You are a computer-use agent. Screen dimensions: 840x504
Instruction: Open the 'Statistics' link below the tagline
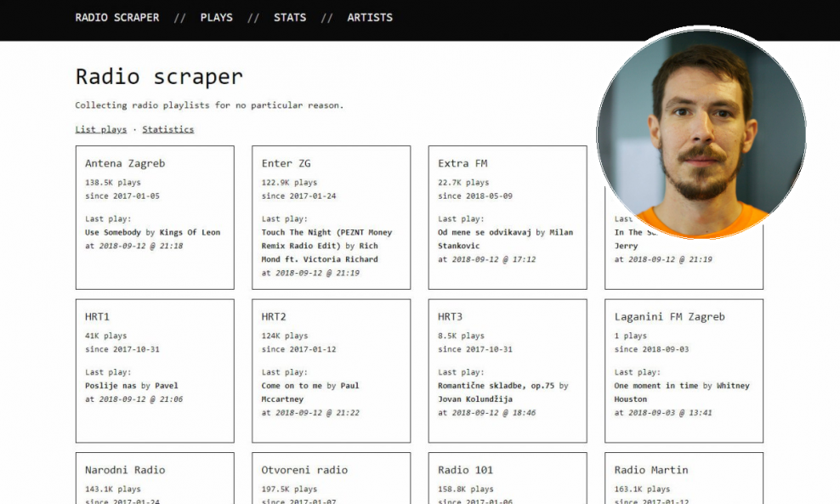pyautogui.click(x=167, y=129)
